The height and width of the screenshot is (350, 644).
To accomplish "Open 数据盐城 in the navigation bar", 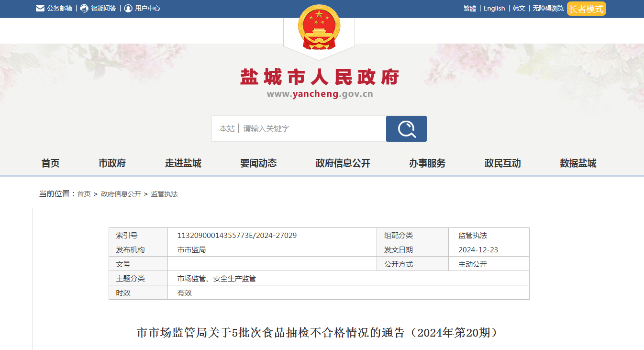I will click(x=578, y=163).
